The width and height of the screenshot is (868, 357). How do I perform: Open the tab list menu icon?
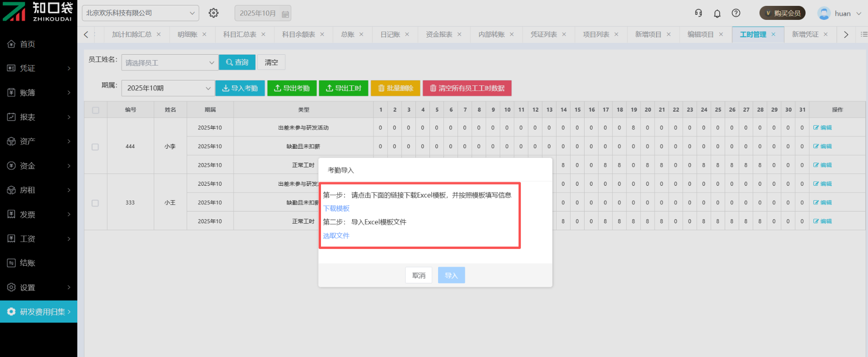(x=864, y=34)
